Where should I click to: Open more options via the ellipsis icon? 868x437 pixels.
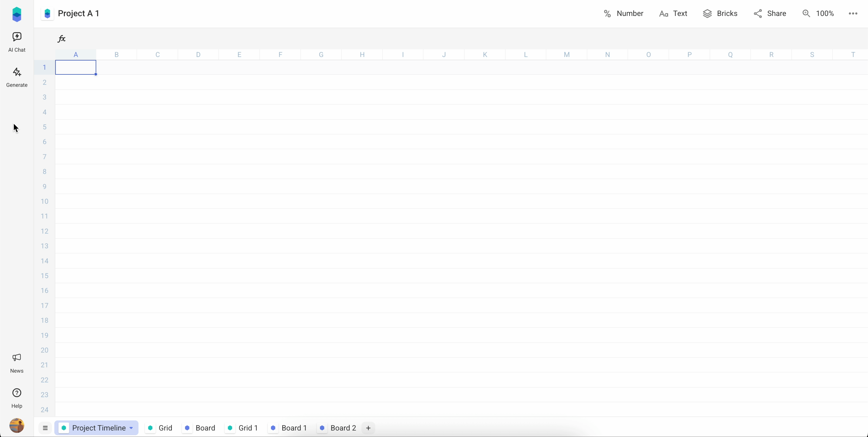pos(853,14)
